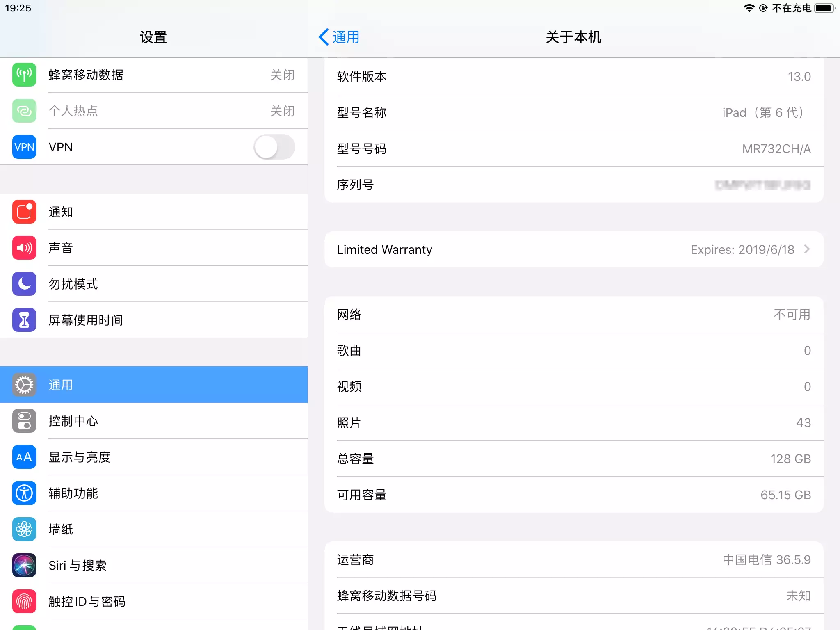Tap the Do Not Disturb moon icon
Screen dimensions: 840x630
pos(24,284)
